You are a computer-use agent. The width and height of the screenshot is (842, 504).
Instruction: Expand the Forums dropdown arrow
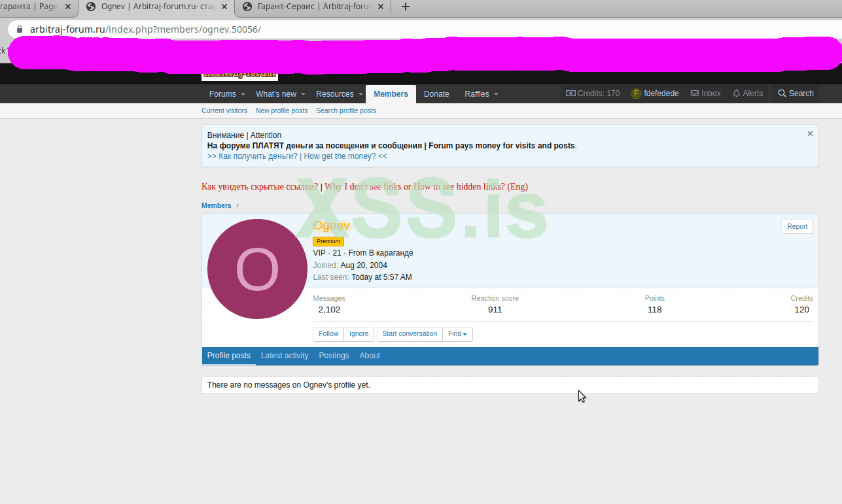coord(243,94)
